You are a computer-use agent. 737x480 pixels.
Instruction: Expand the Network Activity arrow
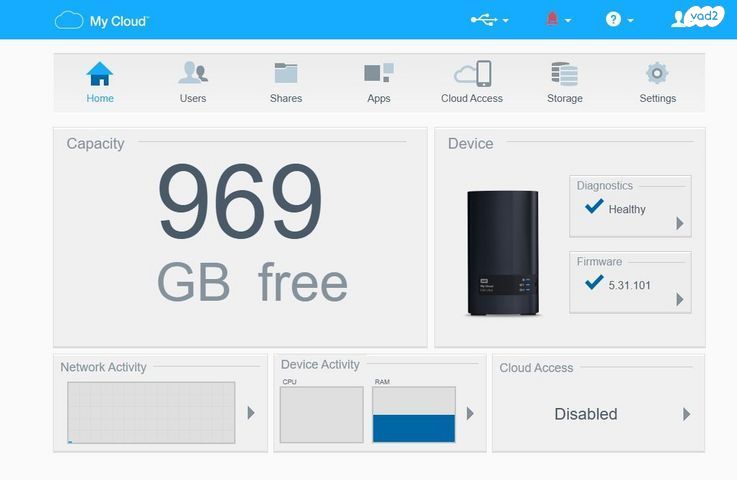251,413
